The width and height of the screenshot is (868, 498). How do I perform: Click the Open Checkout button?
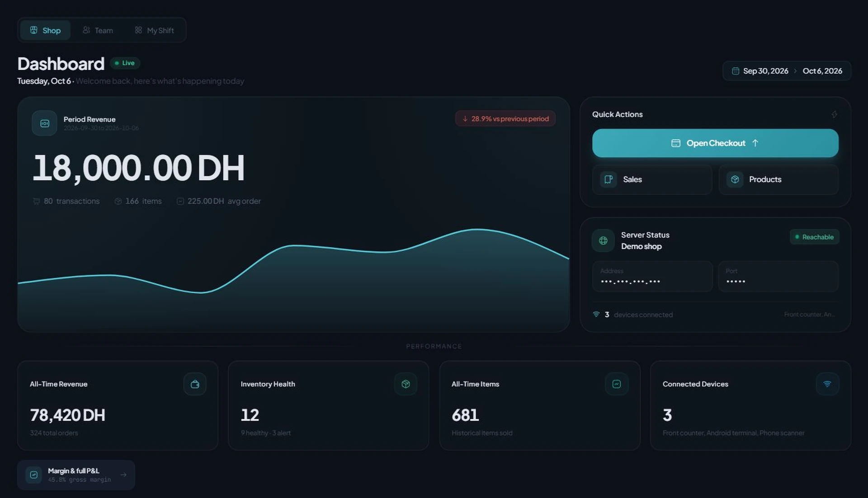[x=715, y=143]
